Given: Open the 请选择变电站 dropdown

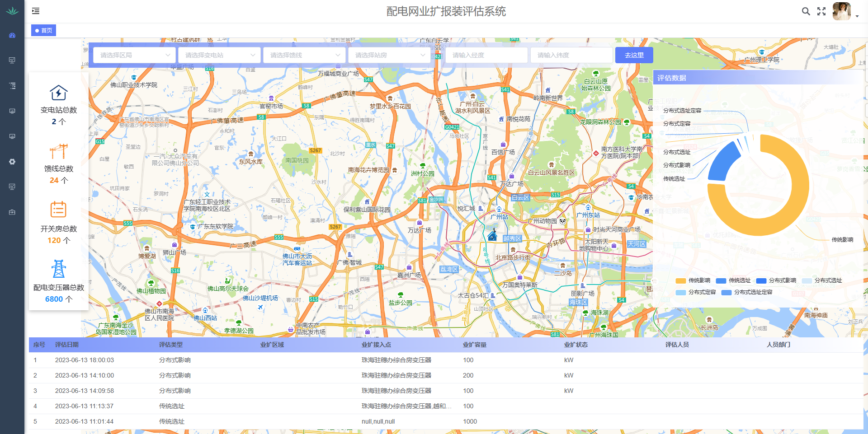Looking at the screenshot, I should (219, 55).
